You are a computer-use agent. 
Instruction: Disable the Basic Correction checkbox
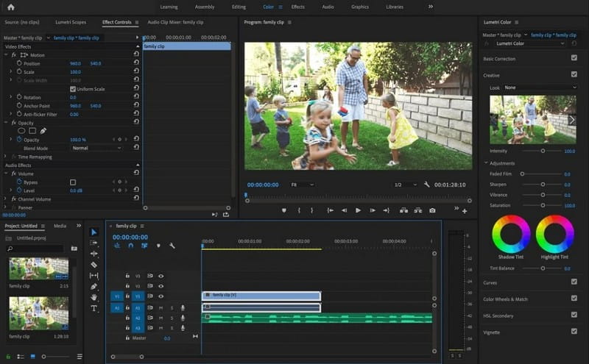[574, 58]
